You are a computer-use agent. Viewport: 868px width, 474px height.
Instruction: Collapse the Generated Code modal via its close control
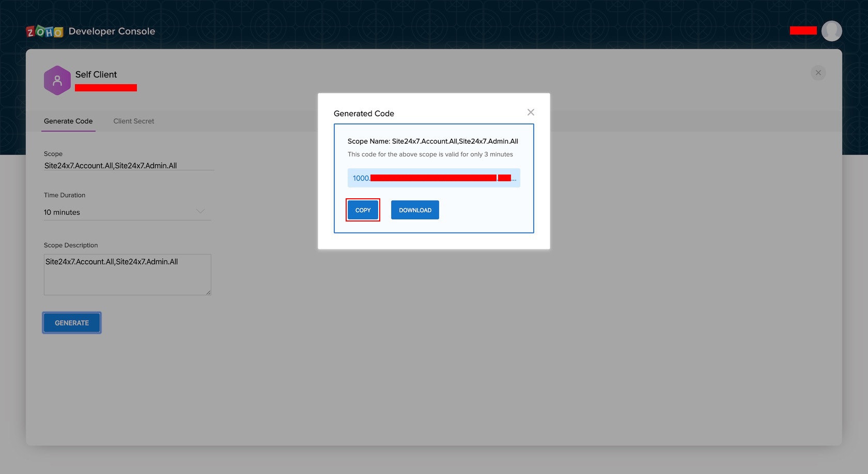pyautogui.click(x=531, y=112)
